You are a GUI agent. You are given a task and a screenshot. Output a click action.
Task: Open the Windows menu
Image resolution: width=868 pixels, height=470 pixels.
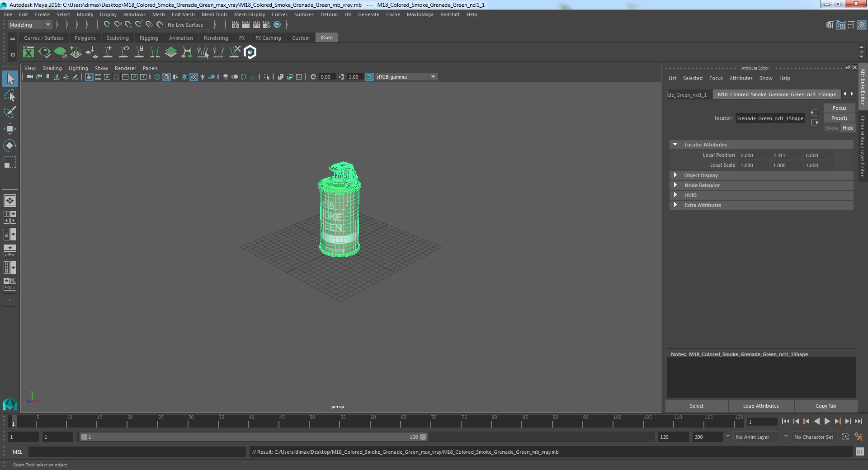coord(134,14)
